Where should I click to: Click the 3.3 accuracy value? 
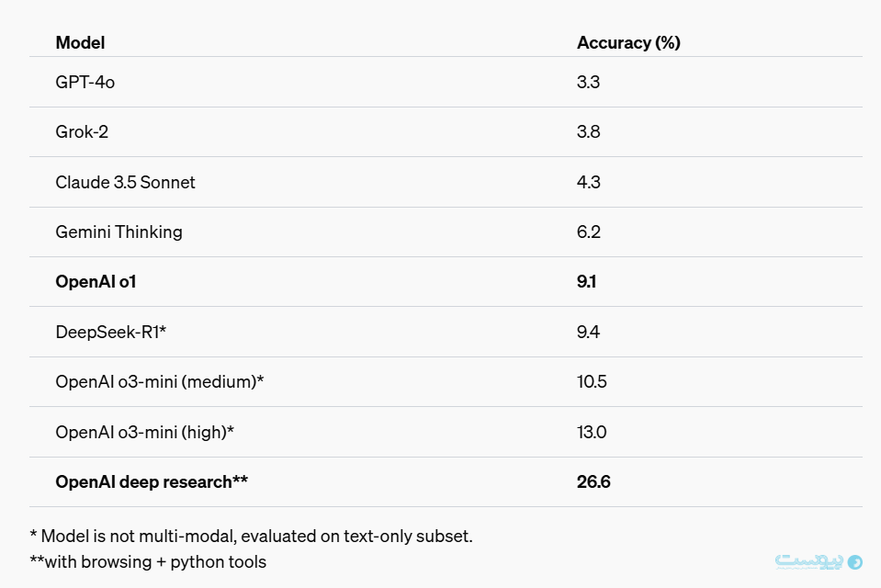(x=588, y=82)
